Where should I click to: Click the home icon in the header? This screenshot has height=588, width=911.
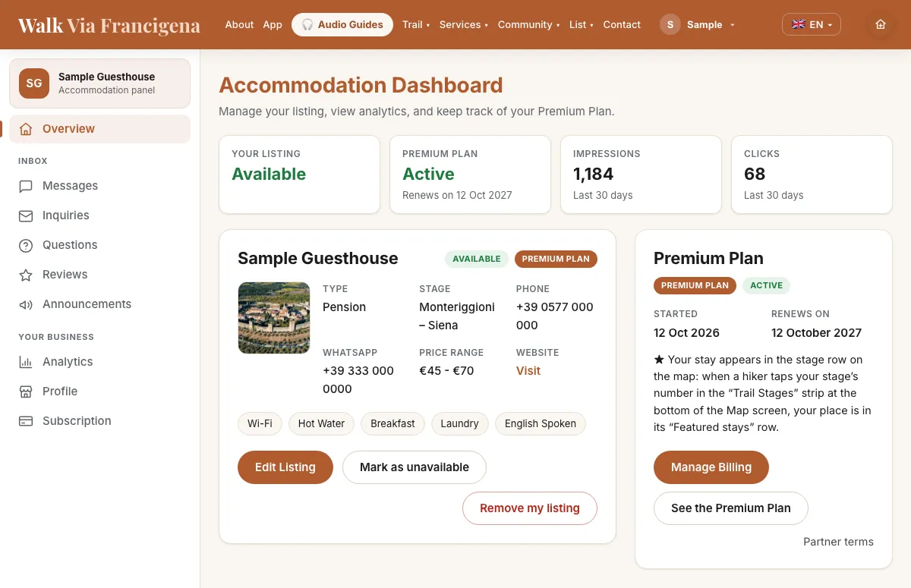[x=881, y=24]
